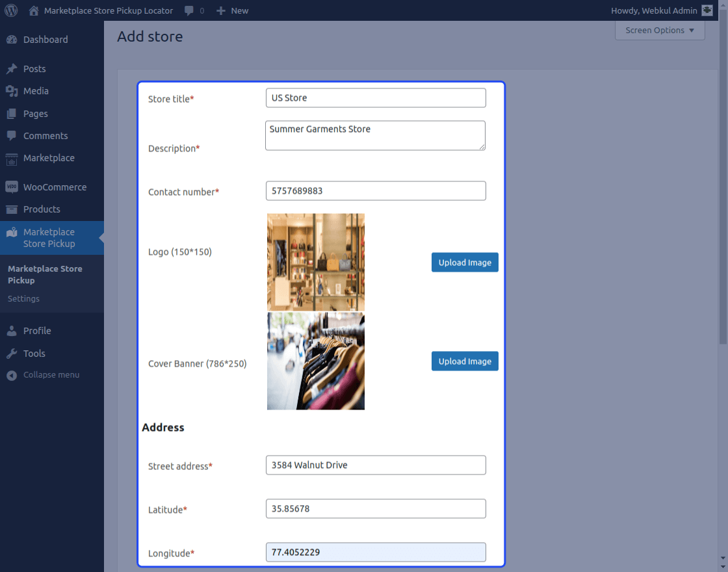Go to Marketplace Store Pickup Settings

click(x=23, y=298)
